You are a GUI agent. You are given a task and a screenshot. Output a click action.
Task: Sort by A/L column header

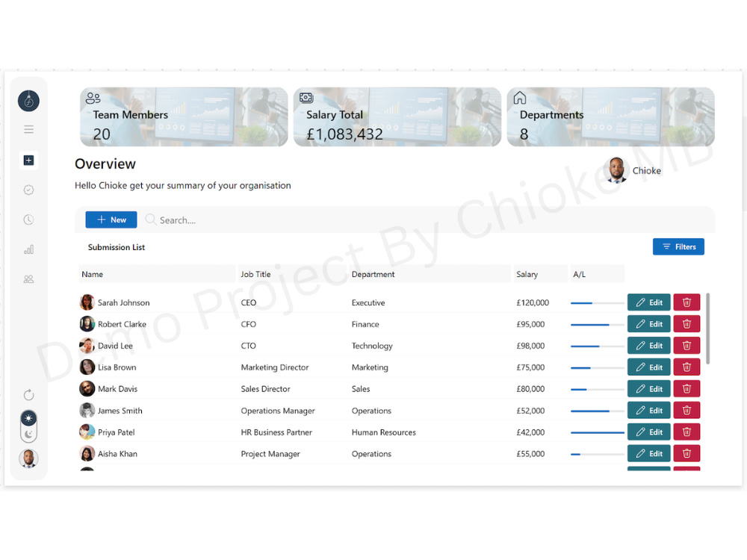598,274
